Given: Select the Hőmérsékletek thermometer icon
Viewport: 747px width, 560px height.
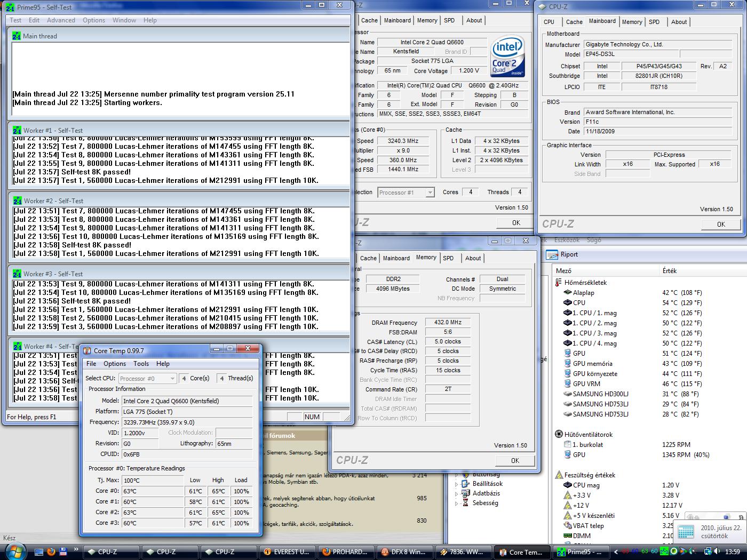Looking at the screenshot, I should (559, 283).
